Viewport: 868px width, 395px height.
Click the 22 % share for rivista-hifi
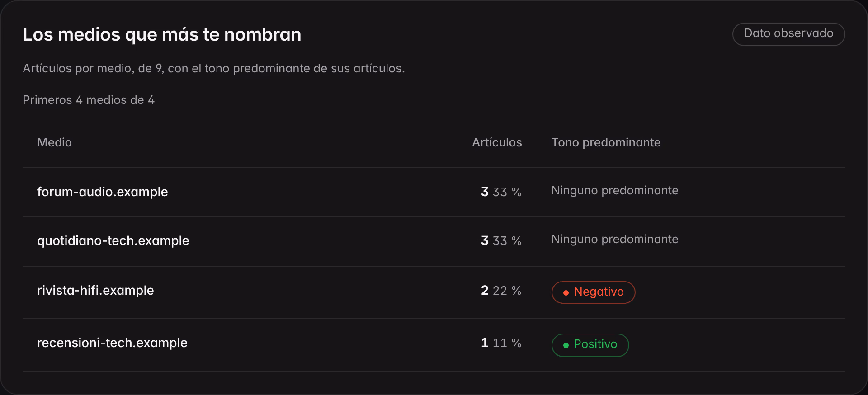(x=507, y=290)
